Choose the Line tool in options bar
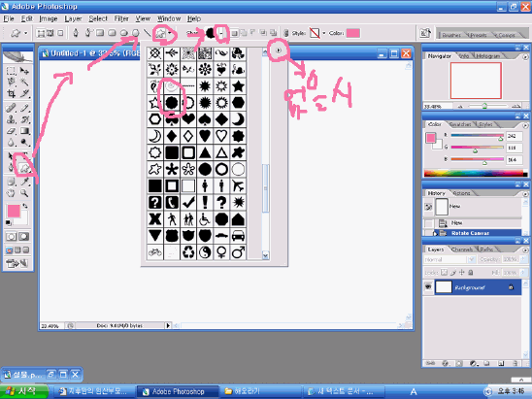This screenshot has height=399, width=532. 147,33
